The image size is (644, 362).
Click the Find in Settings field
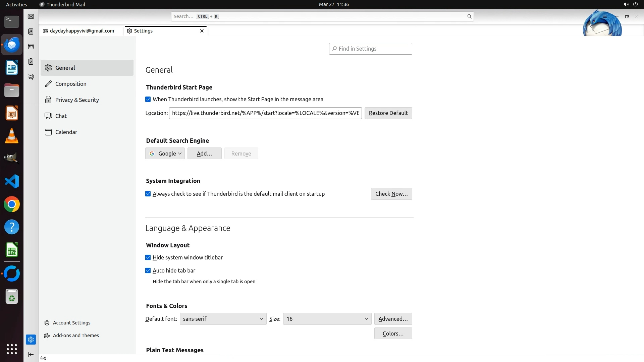tap(370, 49)
